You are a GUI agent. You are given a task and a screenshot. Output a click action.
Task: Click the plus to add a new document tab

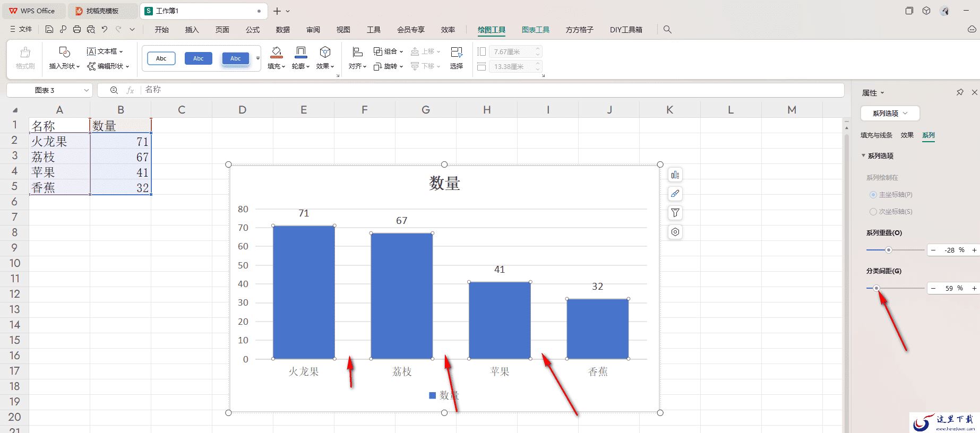277,11
